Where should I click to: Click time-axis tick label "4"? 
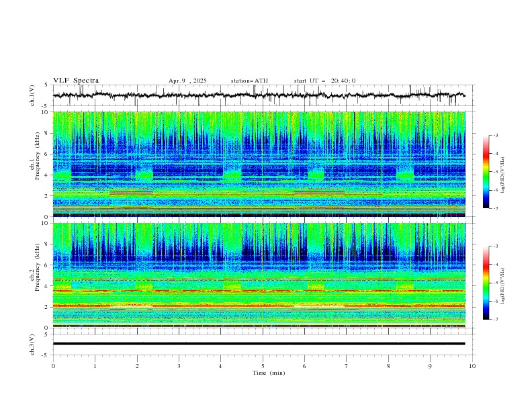click(x=221, y=366)
